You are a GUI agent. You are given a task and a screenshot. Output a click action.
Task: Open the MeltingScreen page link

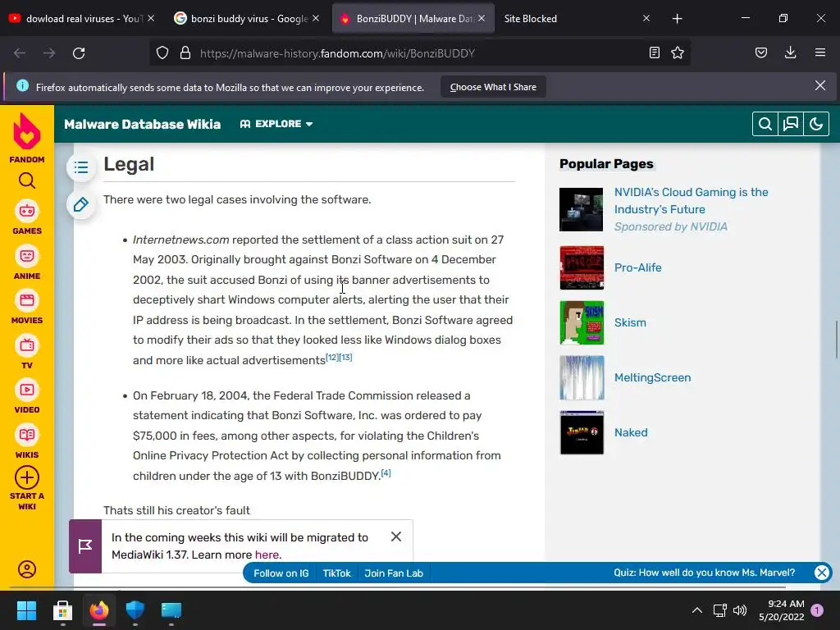click(x=652, y=377)
